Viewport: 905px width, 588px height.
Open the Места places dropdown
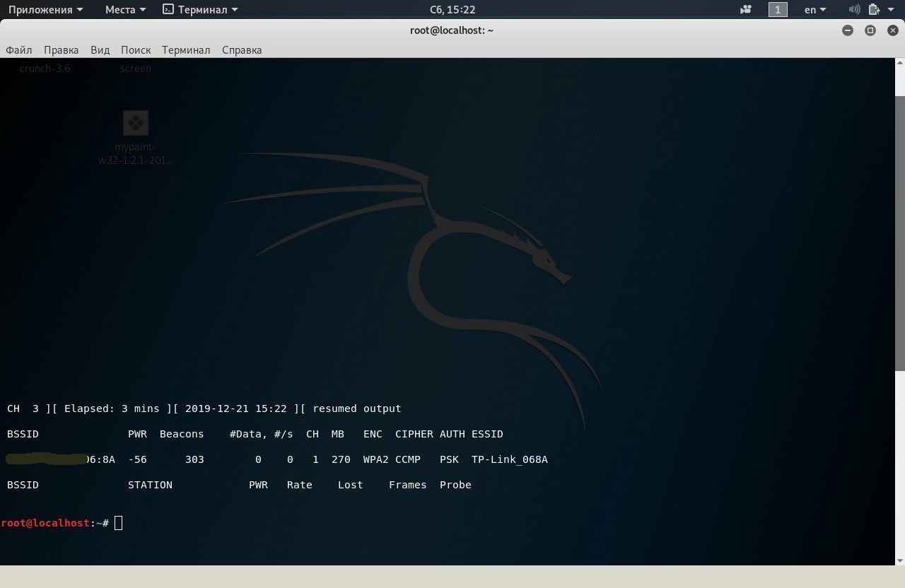click(125, 10)
